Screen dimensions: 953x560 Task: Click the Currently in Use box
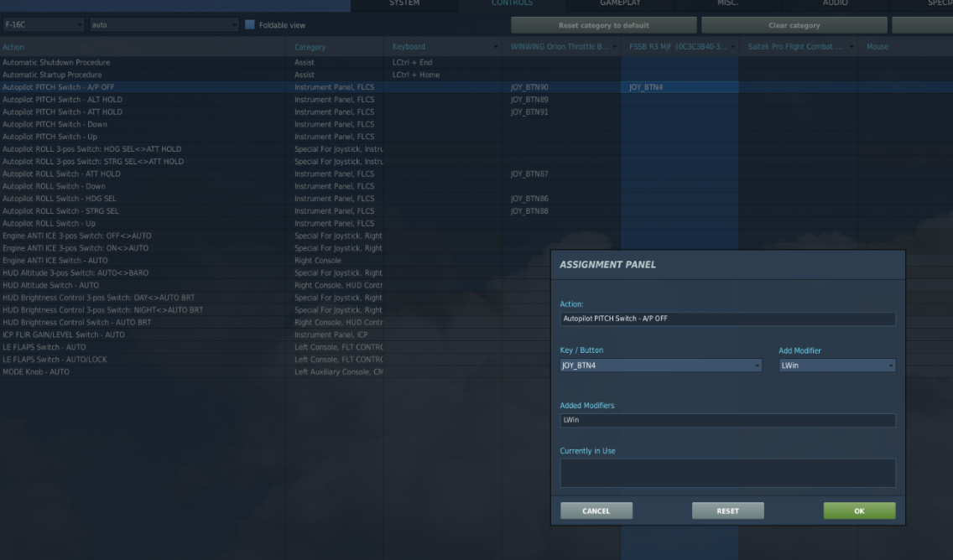[x=727, y=473]
